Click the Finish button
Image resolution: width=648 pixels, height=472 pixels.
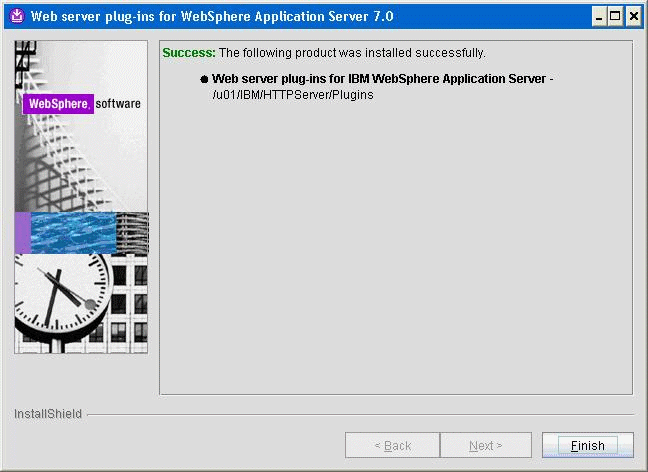(587, 445)
